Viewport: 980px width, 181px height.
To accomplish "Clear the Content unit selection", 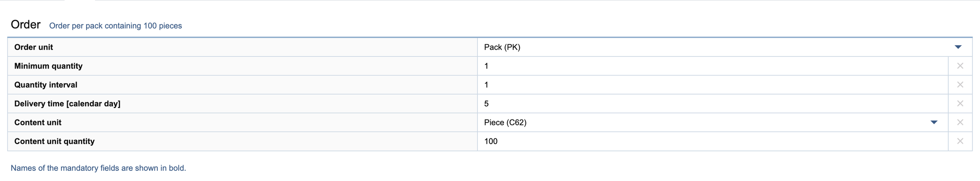I will [960, 122].
